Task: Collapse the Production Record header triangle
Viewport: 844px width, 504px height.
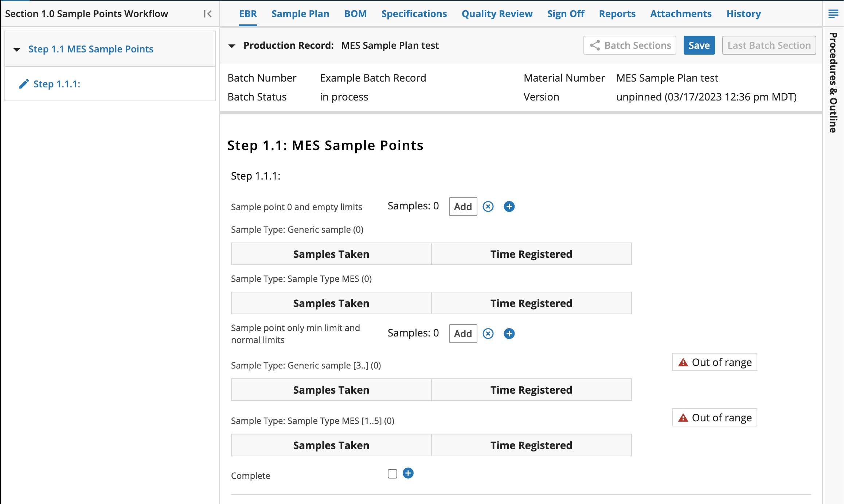Action: (232, 46)
